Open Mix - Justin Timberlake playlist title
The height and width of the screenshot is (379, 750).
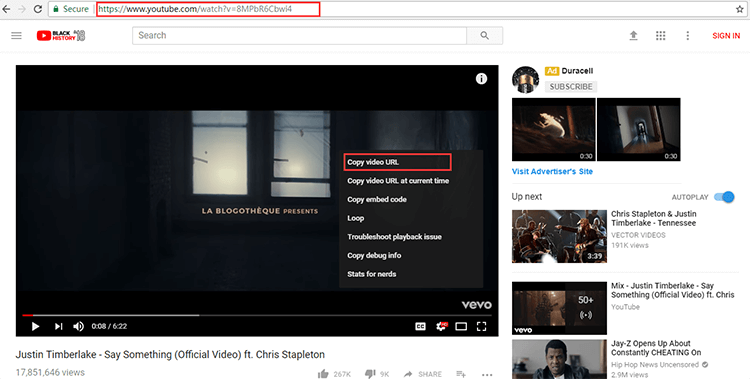673,290
